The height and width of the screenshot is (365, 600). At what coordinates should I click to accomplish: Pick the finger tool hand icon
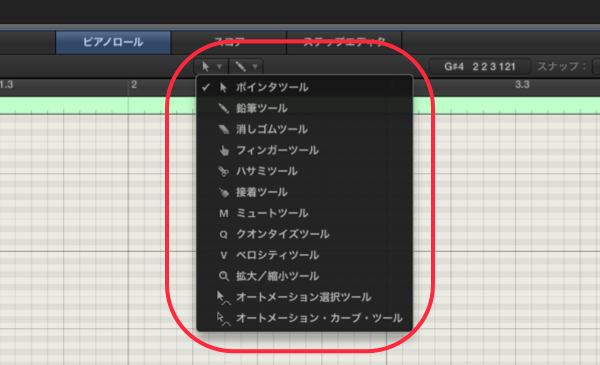click(x=224, y=150)
